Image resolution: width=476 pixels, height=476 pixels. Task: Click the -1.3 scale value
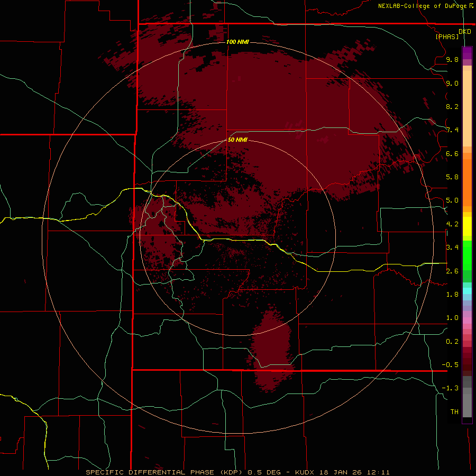click(450, 388)
